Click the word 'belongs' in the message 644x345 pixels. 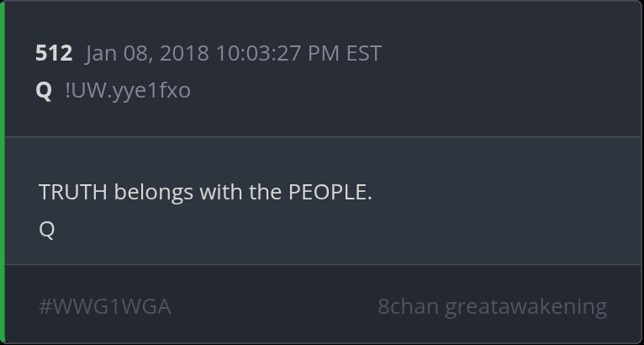click(153, 192)
